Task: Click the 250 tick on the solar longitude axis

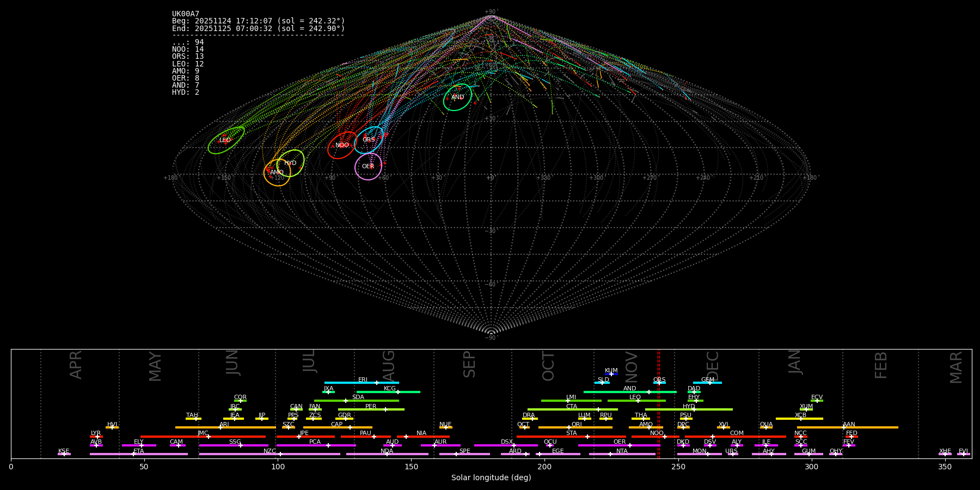Action: tap(678, 467)
